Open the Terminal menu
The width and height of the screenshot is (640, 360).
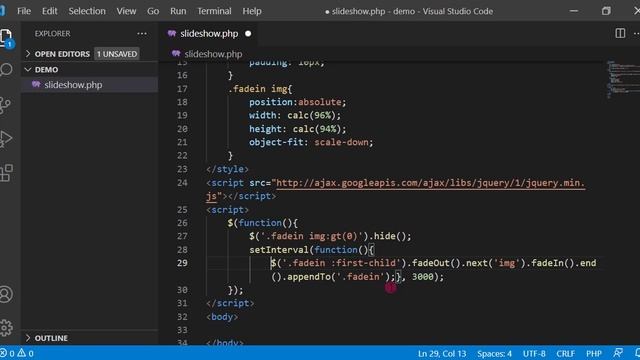[x=214, y=11]
